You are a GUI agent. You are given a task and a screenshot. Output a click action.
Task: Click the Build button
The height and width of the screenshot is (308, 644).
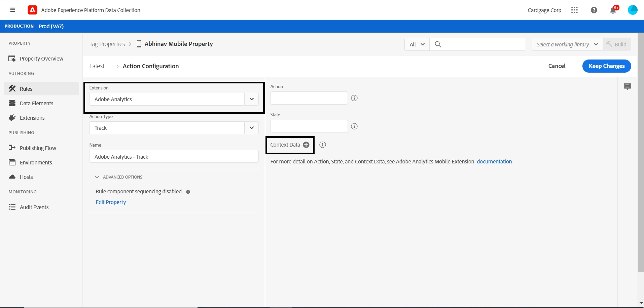pos(617,44)
